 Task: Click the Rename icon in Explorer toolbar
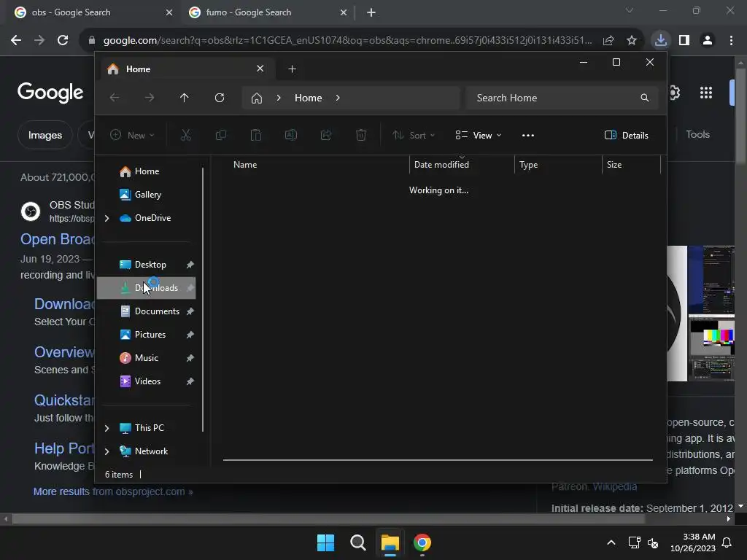point(290,135)
